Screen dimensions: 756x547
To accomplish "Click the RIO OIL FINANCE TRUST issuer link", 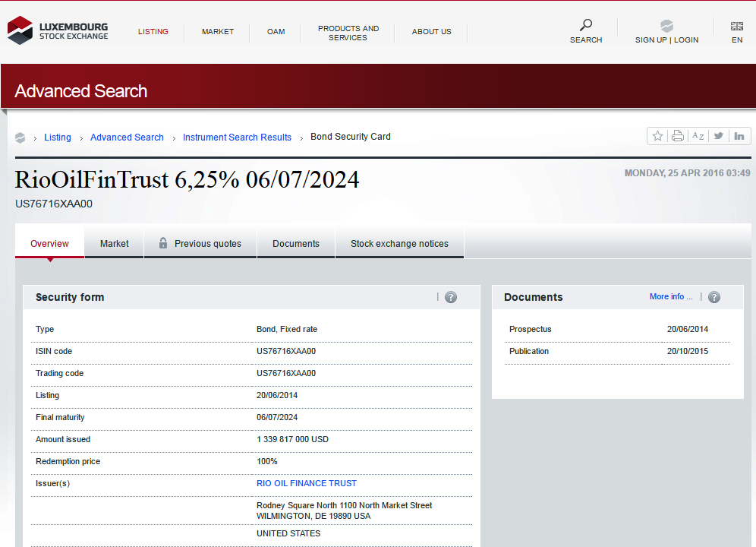I will (307, 483).
